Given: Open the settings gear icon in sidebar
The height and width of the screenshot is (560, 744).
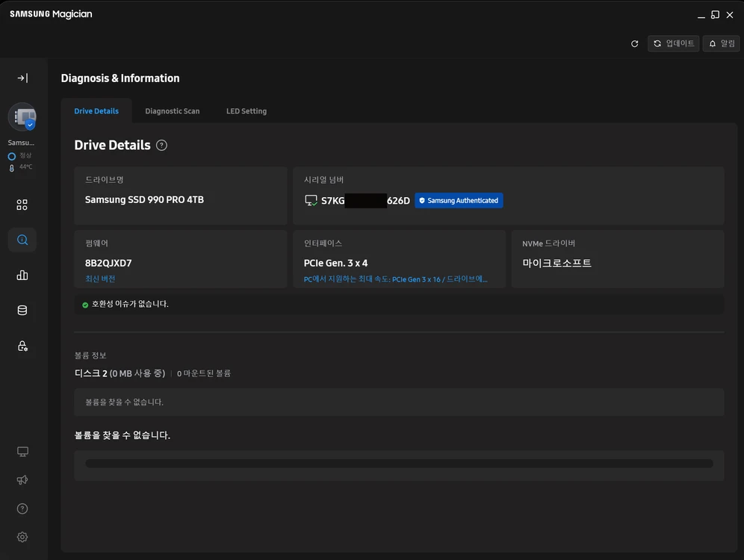Looking at the screenshot, I should click(x=22, y=537).
